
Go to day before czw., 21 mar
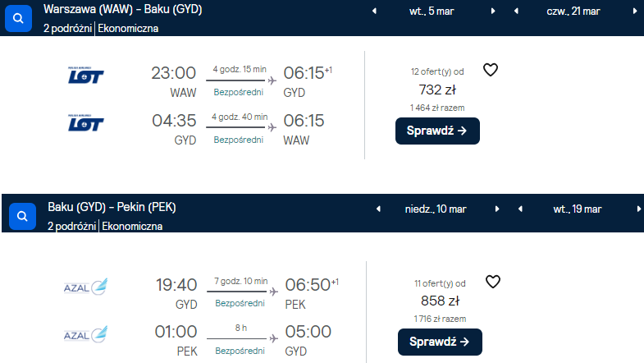point(516,11)
